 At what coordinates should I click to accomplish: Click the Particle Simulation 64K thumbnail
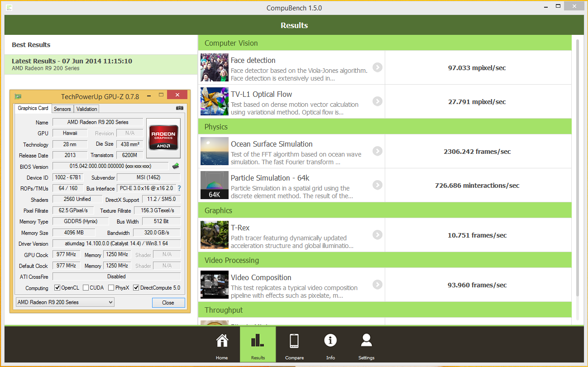pos(215,185)
